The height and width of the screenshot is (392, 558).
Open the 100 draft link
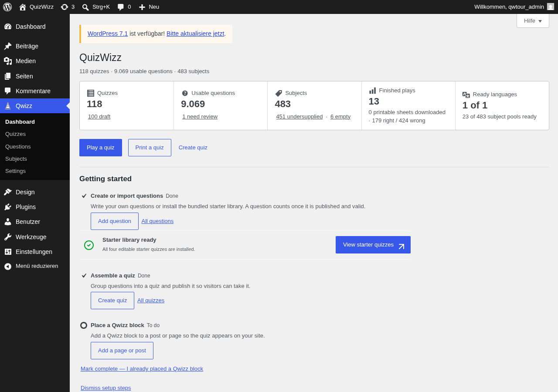click(x=99, y=117)
